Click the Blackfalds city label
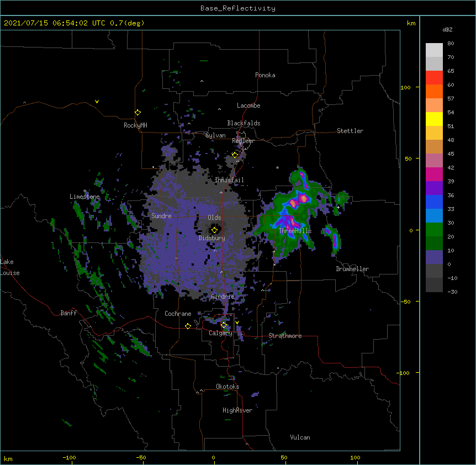The image size is (476, 465). pos(244,123)
